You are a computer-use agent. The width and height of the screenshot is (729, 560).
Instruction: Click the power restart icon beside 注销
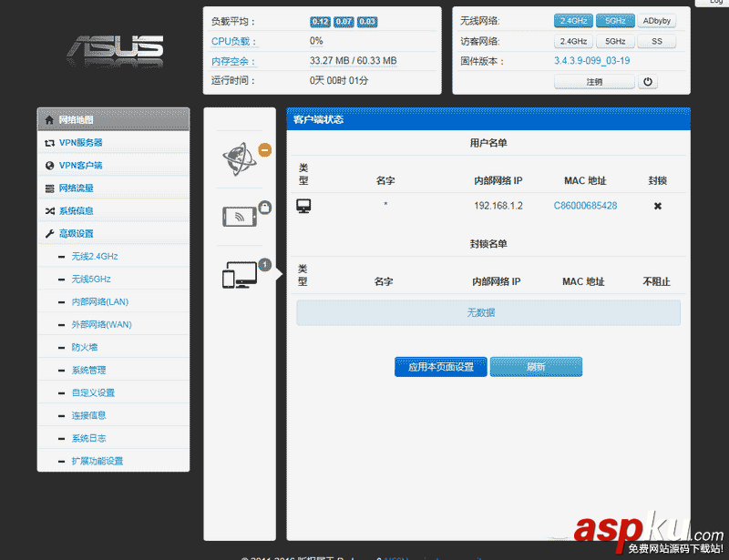click(x=647, y=81)
